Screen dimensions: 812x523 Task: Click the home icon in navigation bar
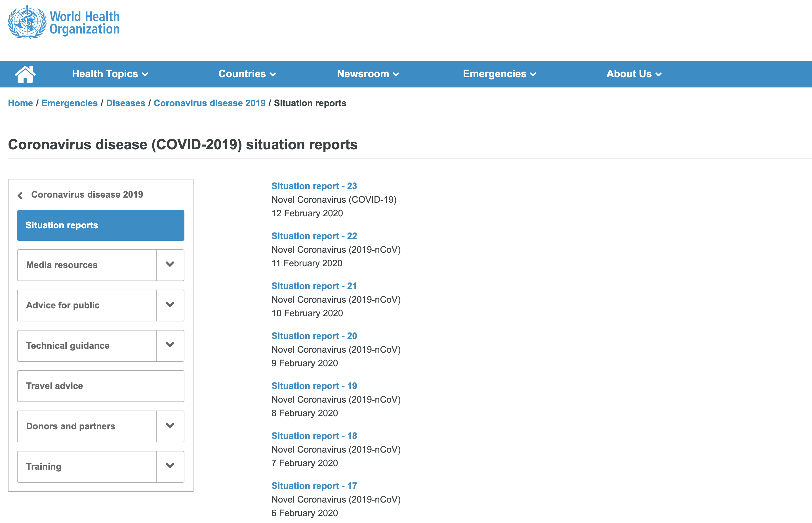(25, 74)
